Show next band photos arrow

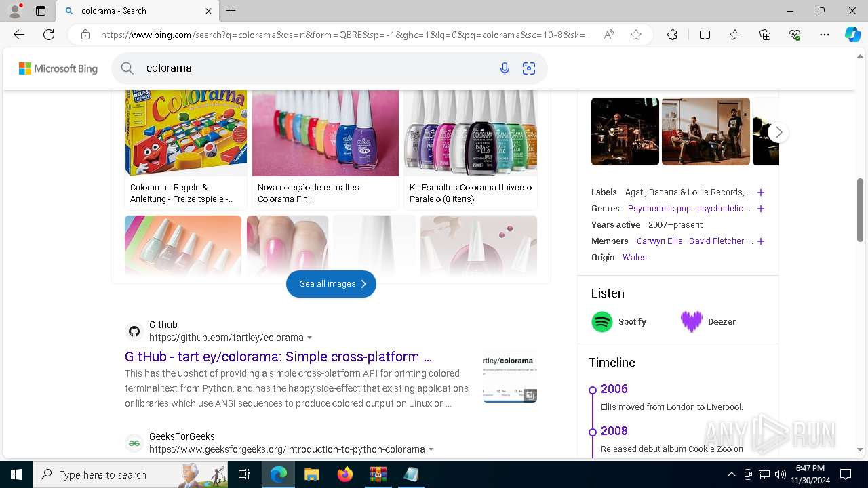(x=778, y=132)
